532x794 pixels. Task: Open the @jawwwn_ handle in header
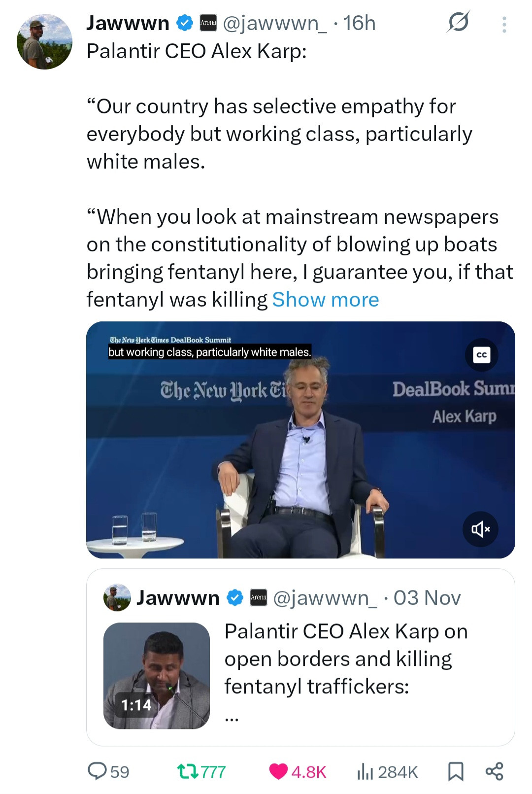pos(274,23)
